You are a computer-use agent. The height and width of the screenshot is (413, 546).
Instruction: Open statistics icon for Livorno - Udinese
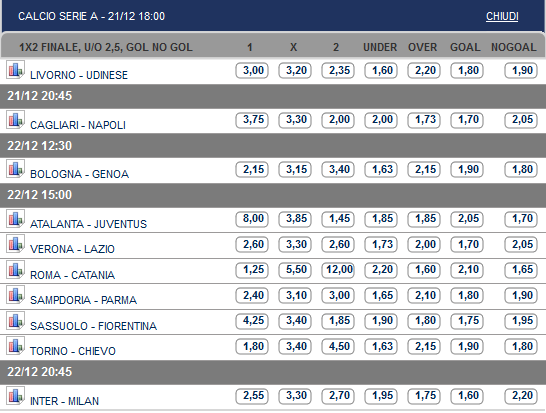click(x=15, y=69)
